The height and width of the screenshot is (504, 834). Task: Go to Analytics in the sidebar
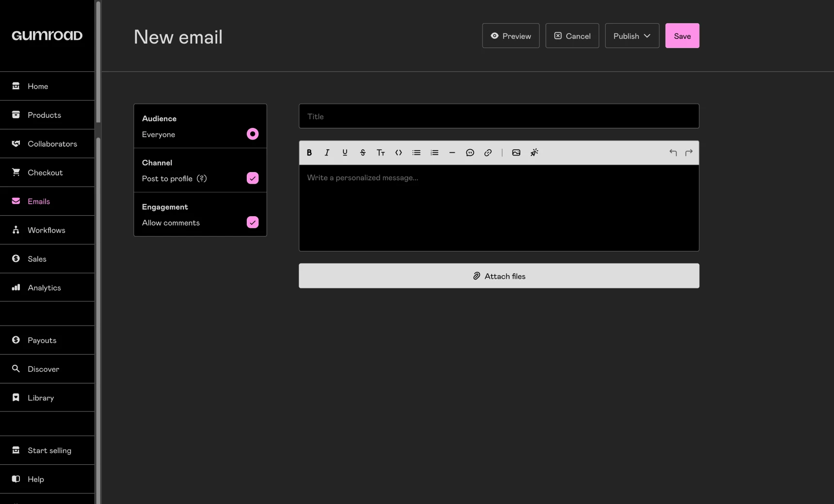pos(44,288)
